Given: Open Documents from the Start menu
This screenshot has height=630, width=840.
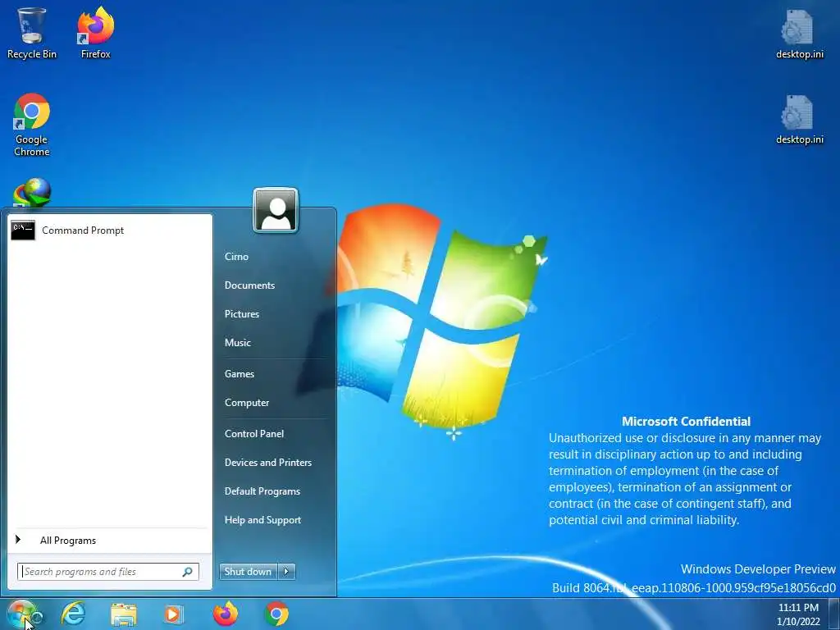Looking at the screenshot, I should (x=249, y=285).
